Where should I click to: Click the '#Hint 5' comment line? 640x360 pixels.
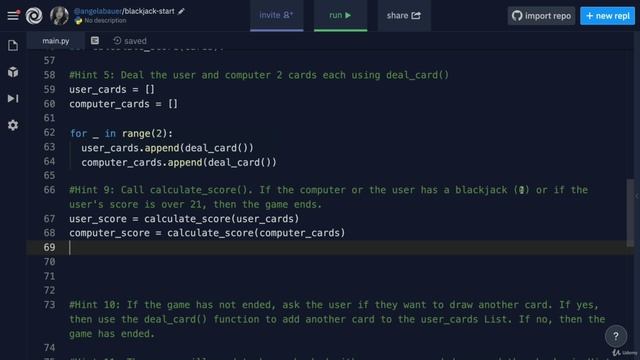[x=259, y=75]
